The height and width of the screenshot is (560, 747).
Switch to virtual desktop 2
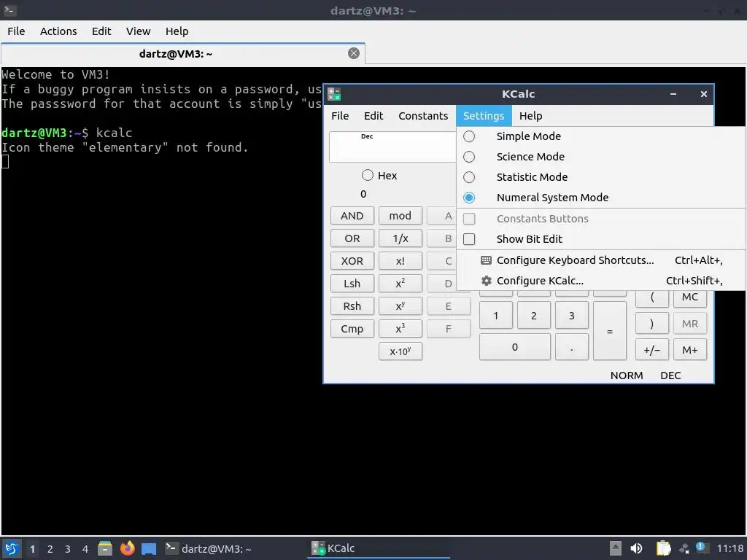50,549
